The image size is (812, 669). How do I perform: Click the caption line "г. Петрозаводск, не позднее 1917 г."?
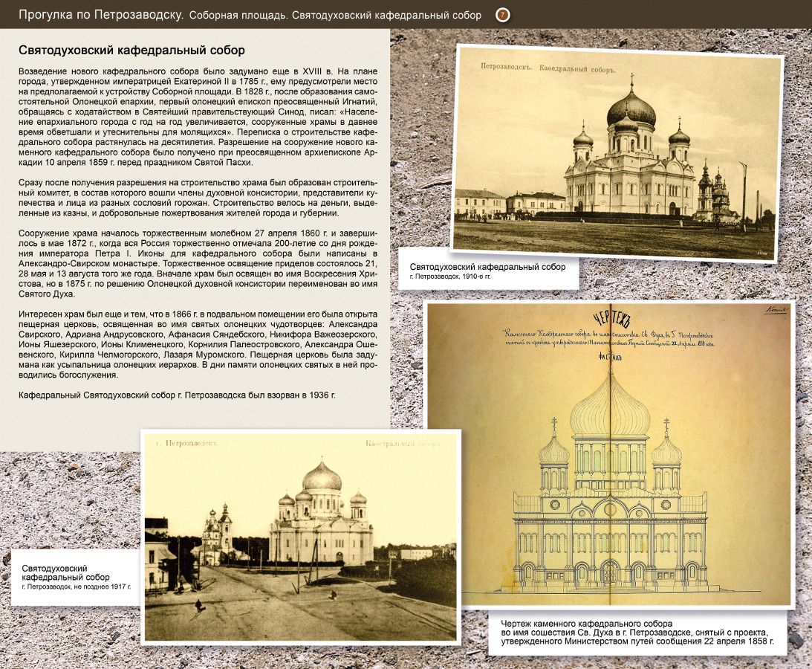click(x=76, y=586)
